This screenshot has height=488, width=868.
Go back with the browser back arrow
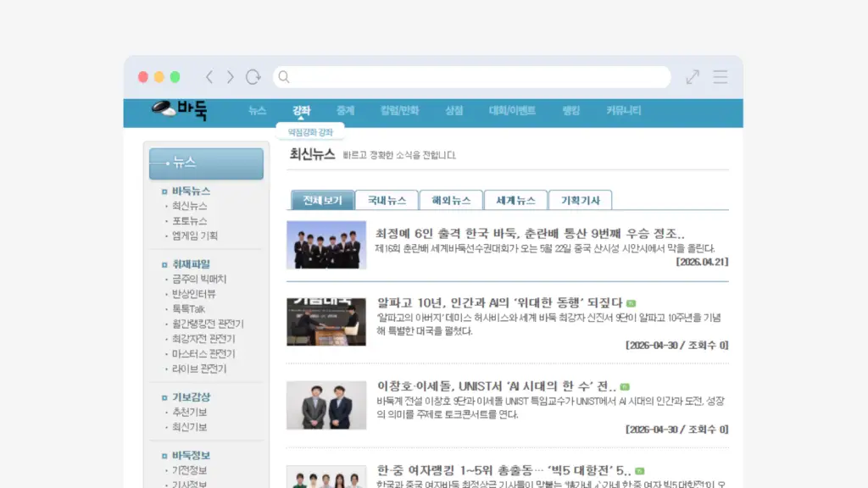click(209, 77)
